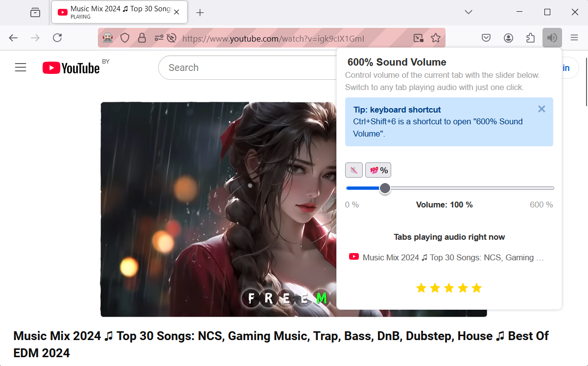Go to YouTube home via logo
The height and width of the screenshot is (366, 588).
[x=71, y=68]
